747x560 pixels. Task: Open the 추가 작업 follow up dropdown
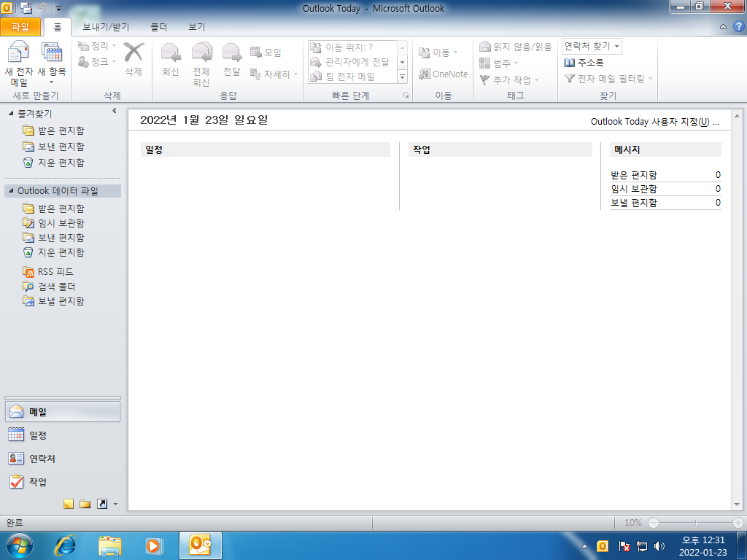pyautogui.click(x=508, y=79)
